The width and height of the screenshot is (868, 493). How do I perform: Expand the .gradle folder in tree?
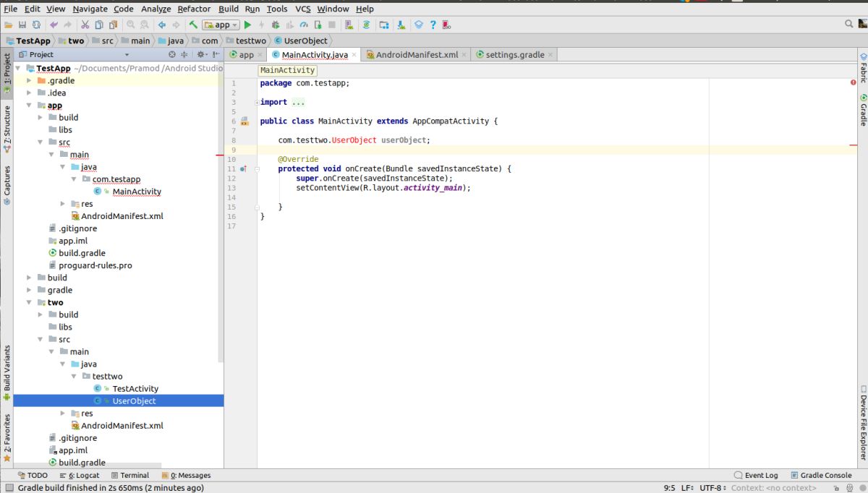[30, 80]
